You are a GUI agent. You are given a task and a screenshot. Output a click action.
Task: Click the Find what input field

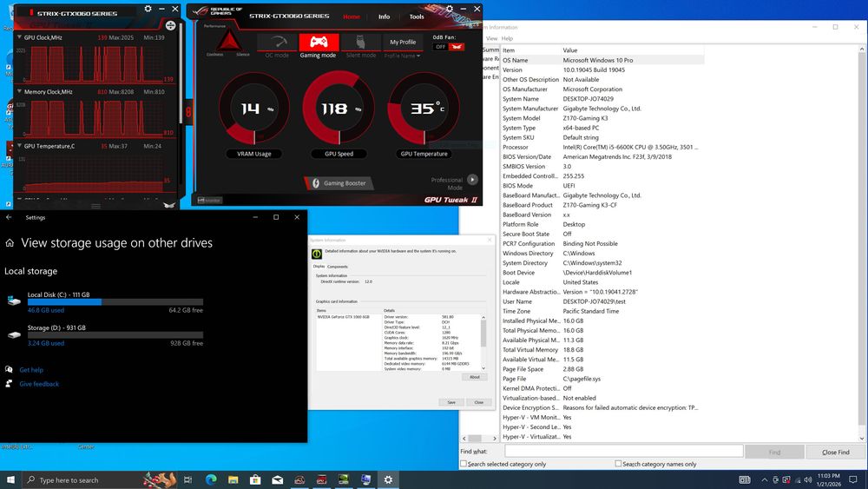(x=623, y=452)
